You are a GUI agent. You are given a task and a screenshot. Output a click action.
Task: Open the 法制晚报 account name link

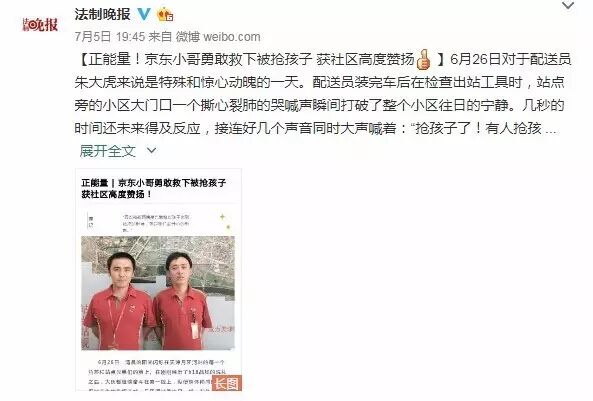[x=102, y=14]
